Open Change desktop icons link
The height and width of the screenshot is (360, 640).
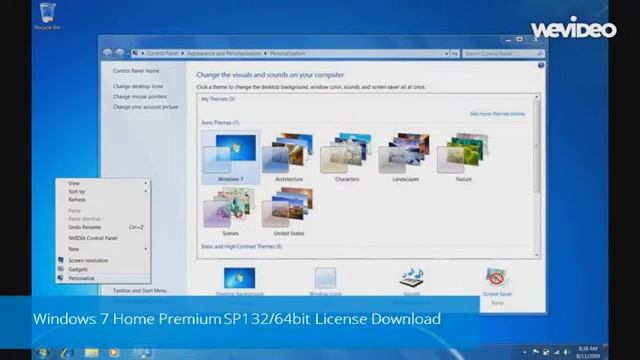pyautogui.click(x=138, y=86)
